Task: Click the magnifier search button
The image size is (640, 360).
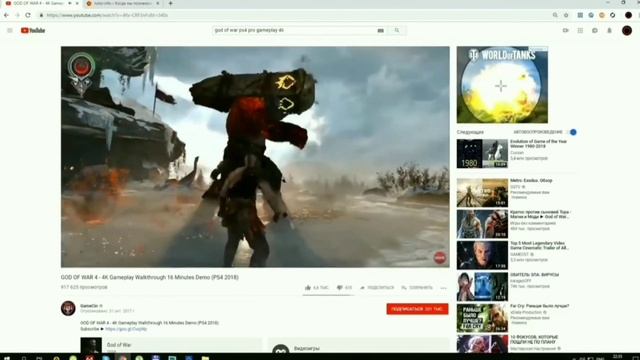Action: coord(397,30)
